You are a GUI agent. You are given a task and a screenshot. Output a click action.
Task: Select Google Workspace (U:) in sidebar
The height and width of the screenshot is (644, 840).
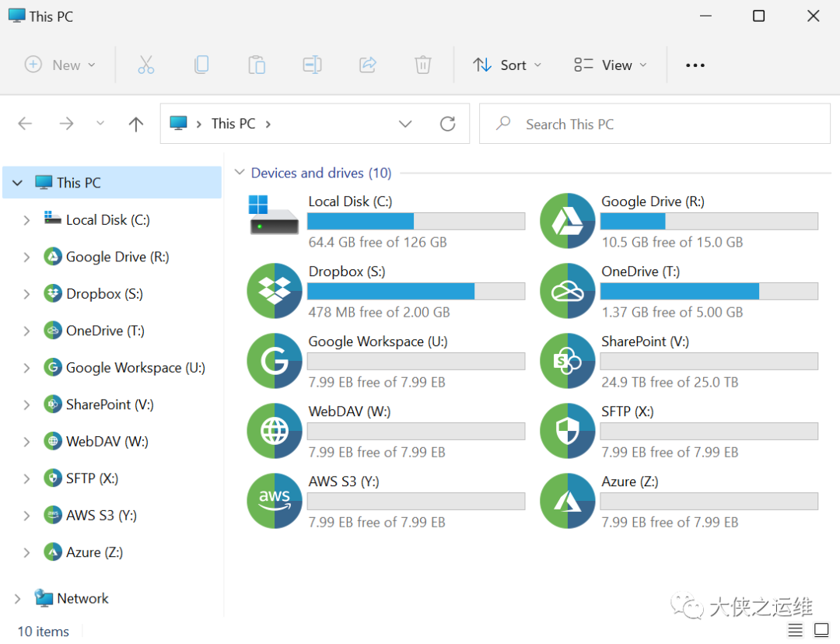(x=124, y=368)
